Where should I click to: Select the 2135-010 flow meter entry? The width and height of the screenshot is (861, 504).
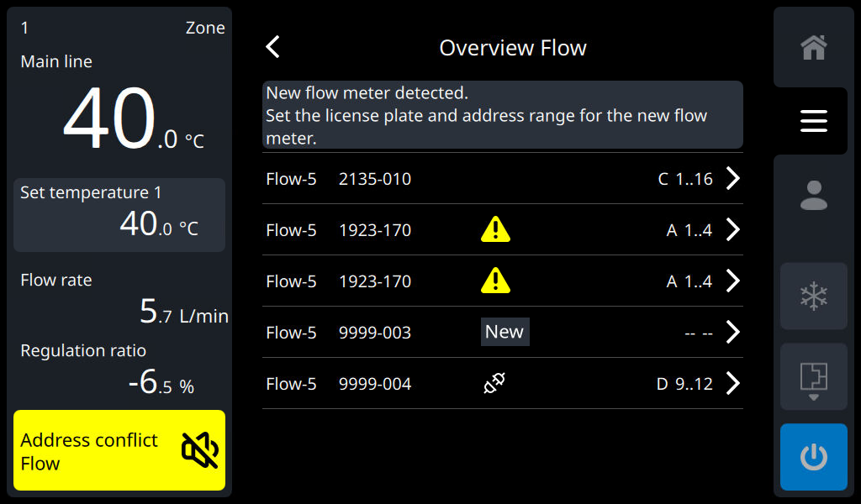(x=375, y=178)
